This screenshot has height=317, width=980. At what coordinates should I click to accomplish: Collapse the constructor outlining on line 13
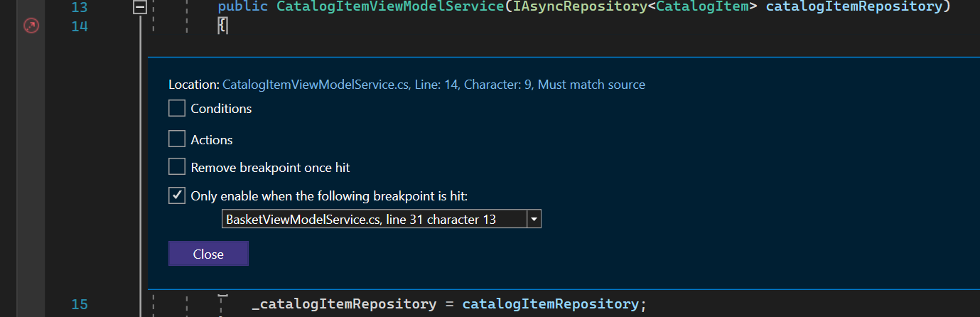(x=140, y=7)
